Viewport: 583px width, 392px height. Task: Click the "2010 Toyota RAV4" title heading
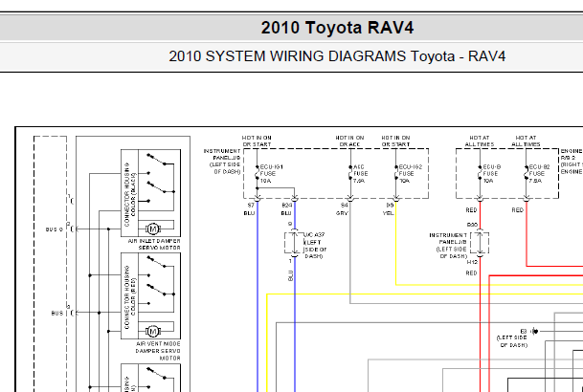tap(337, 28)
